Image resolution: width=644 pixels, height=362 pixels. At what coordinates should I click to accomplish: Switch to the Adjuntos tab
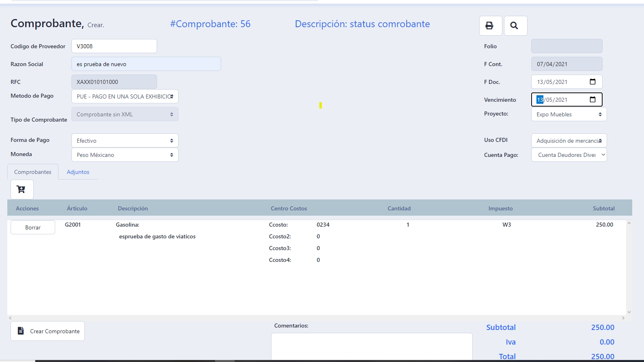(78, 172)
